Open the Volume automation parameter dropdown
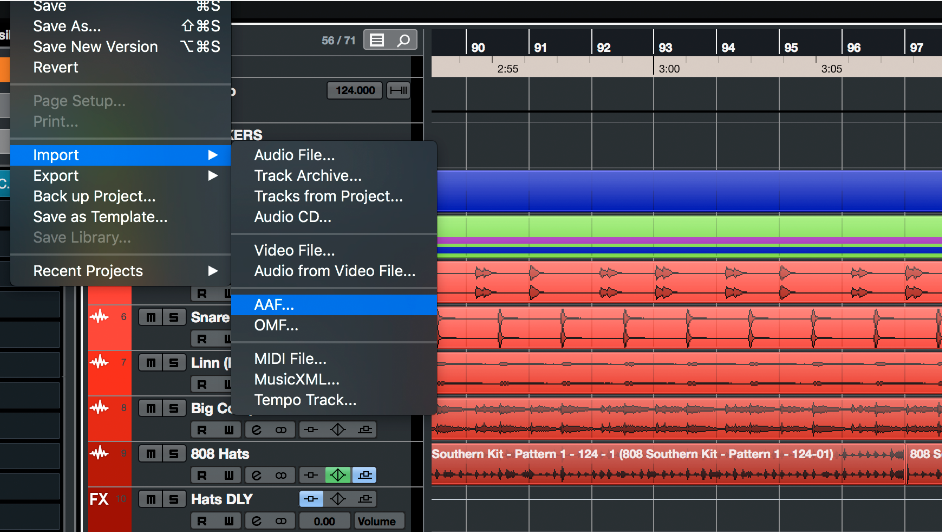The height and width of the screenshot is (532, 942). pyautogui.click(x=377, y=521)
